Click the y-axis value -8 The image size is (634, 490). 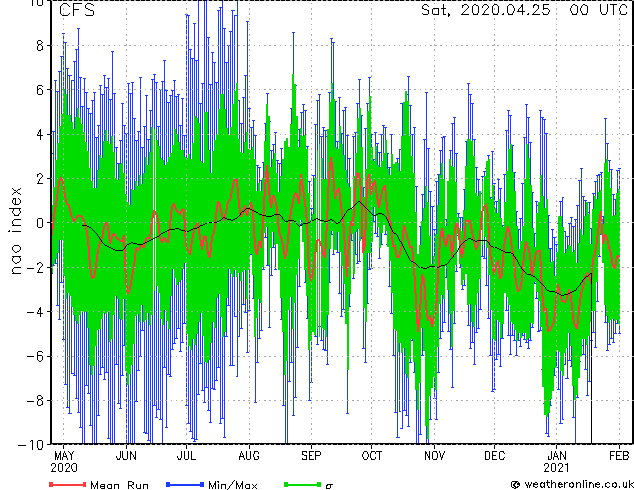click(x=35, y=401)
